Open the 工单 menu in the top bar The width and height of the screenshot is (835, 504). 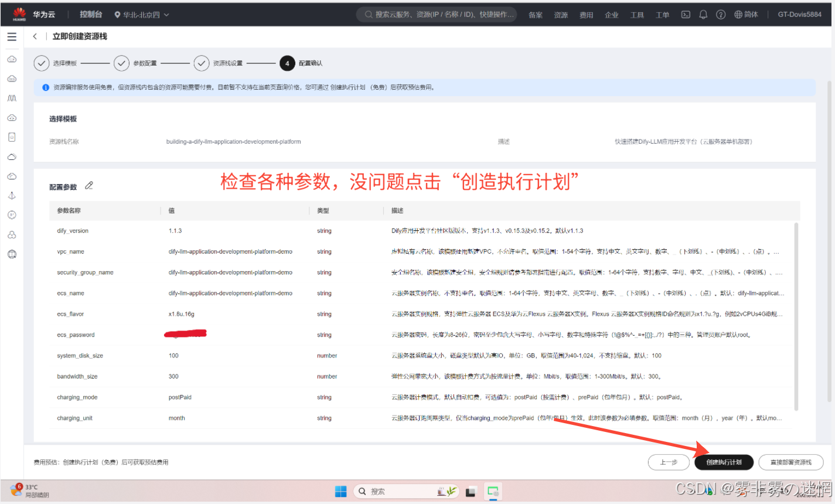tap(662, 15)
